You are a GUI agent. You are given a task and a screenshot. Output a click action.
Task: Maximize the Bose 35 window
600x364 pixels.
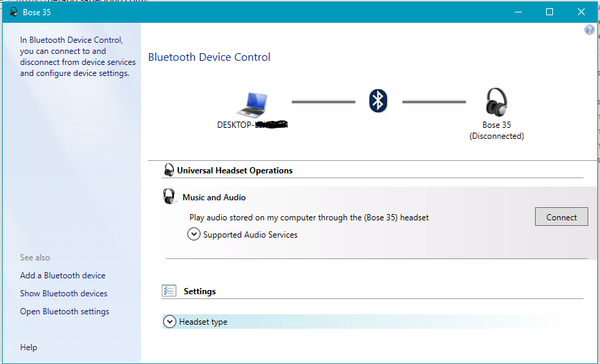550,12
